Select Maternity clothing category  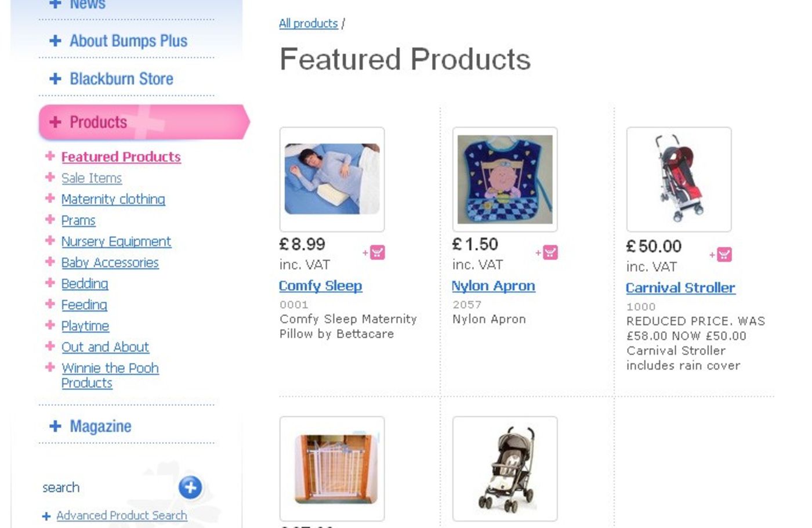(113, 199)
